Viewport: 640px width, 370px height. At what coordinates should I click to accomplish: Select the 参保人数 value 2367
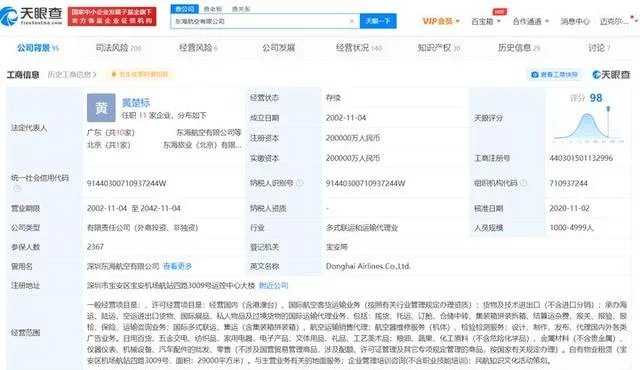pyautogui.click(x=96, y=247)
